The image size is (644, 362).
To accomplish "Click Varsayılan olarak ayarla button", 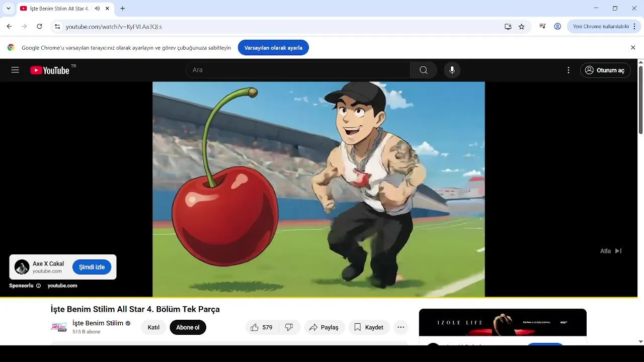I will (x=273, y=48).
